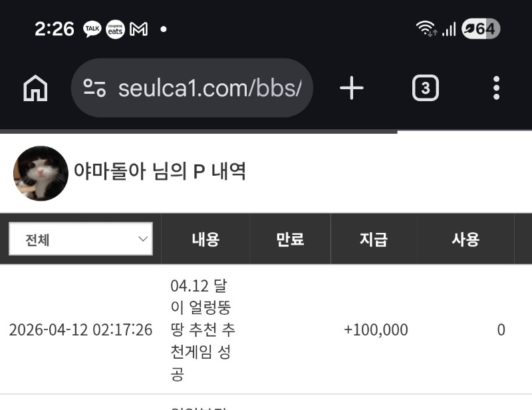The image size is (532, 410).
Task: Open Chrome three-dot overflow menu
Action: 496,88
